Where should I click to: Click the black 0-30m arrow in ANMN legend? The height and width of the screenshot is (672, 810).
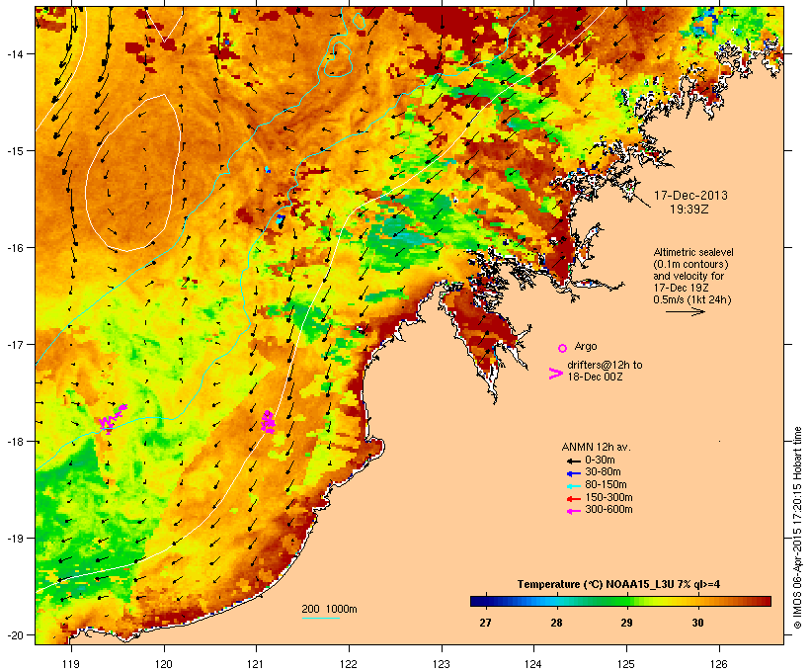click(x=574, y=461)
